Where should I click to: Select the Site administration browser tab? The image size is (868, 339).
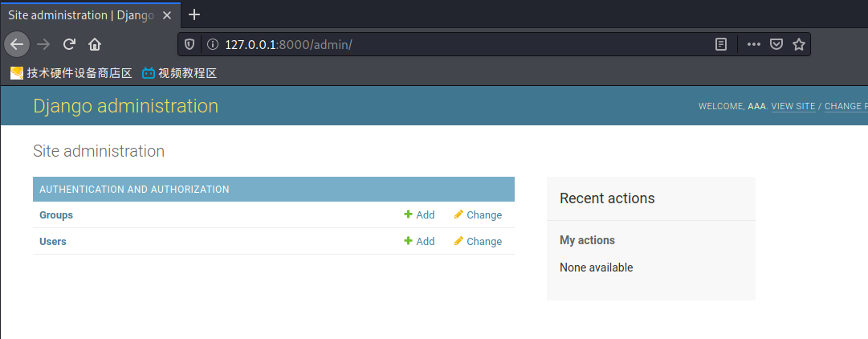pos(90,15)
